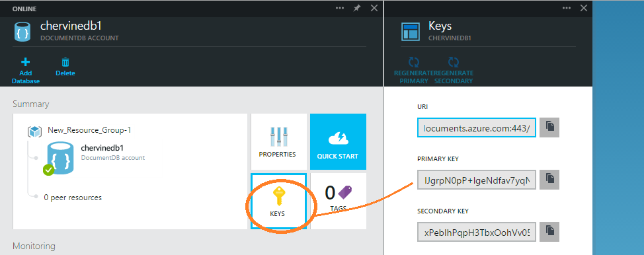Open the Tags tile

pos(338,201)
